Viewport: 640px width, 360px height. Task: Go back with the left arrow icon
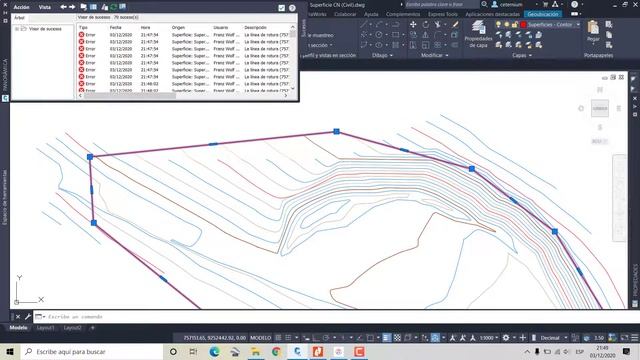pyautogui.click(x=63, y=7)
